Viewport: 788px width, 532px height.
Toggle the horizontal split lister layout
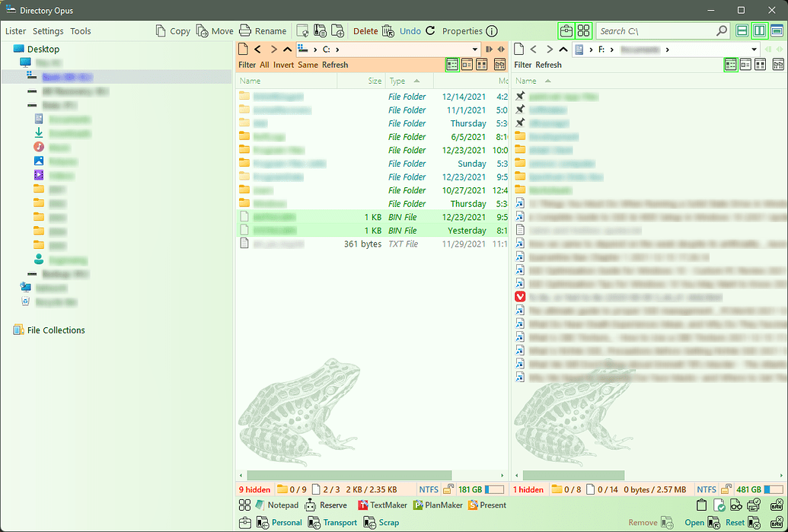tap(742, 31)
